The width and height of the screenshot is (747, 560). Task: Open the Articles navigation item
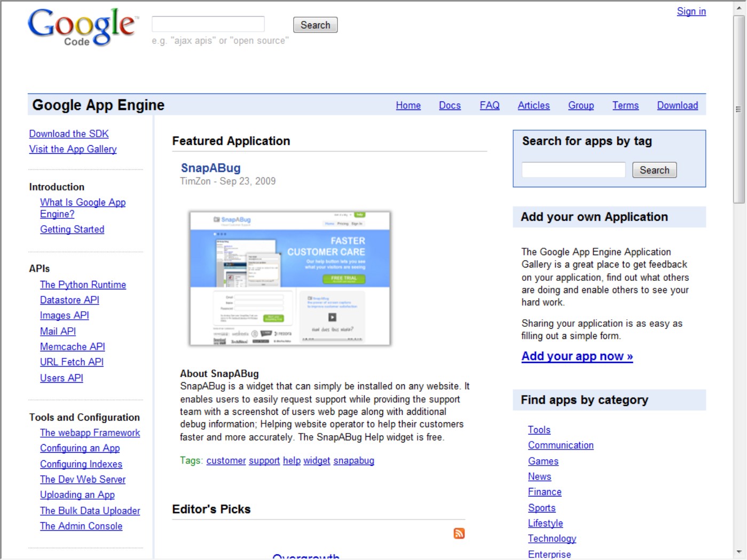(x=534, y=106)
